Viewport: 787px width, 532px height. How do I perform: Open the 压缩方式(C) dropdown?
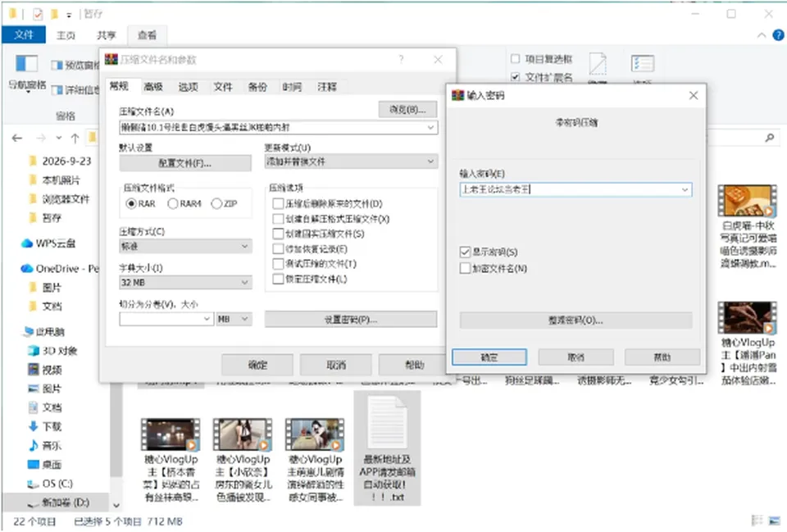186,247
